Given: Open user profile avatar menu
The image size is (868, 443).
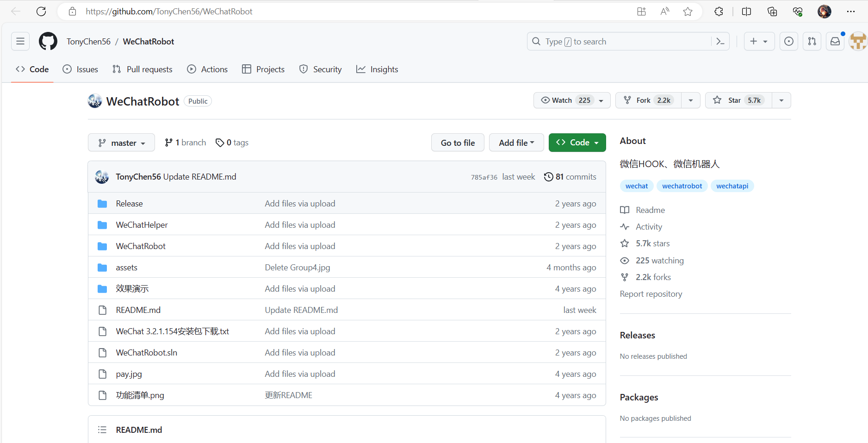Looking at the screenshot, I should [858, 41].
